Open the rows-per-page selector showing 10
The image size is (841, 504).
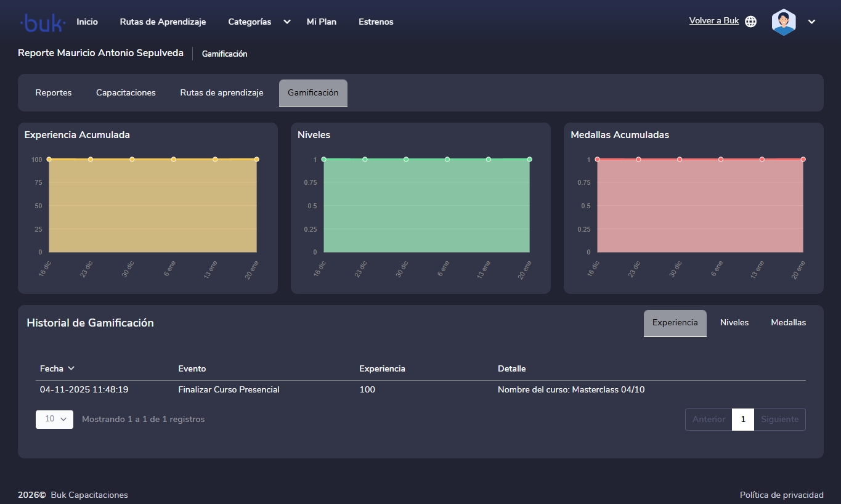tap(54, 419)
